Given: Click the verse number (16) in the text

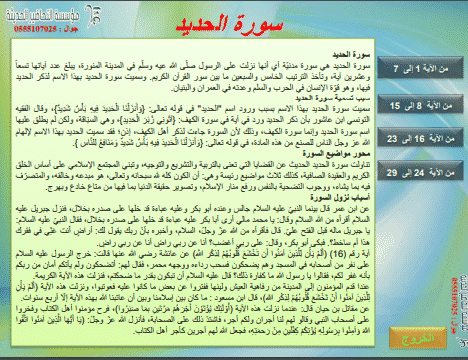Looking at the screenshot, I should point(339,254).
